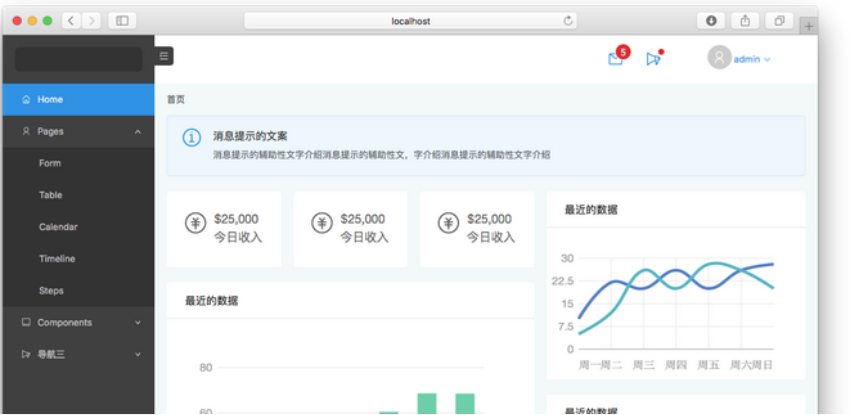The height and width of the screenshot is (415, 850).
Task: Open the Form page
Action: click(79, 163)
